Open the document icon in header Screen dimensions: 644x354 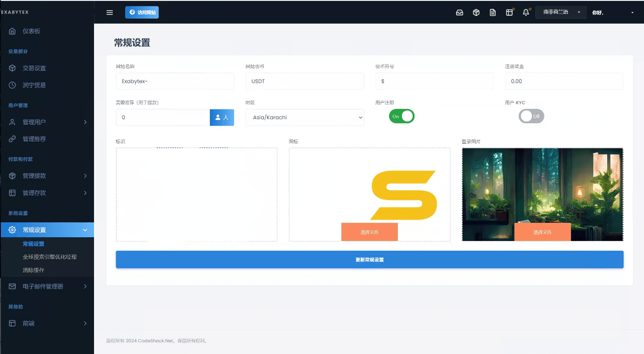493,13
